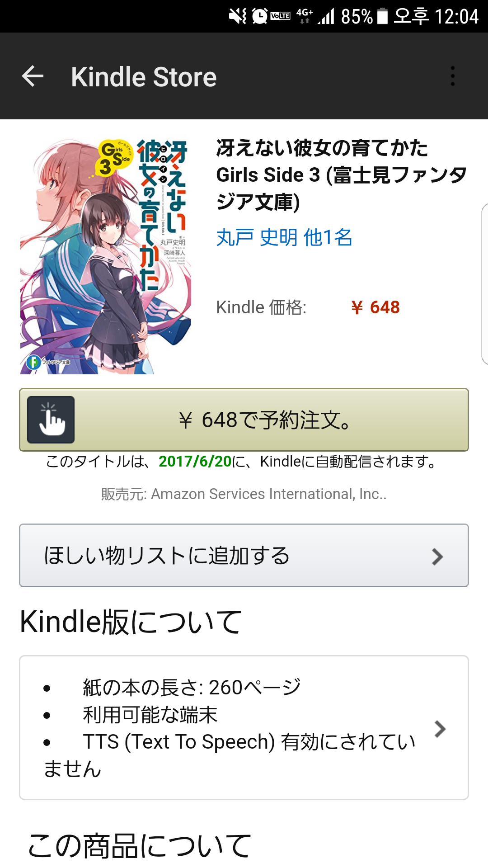This screenshot has width=488, height=868.
Task: Pre-order the book for ￥648
Action: (x=244, y=420)
